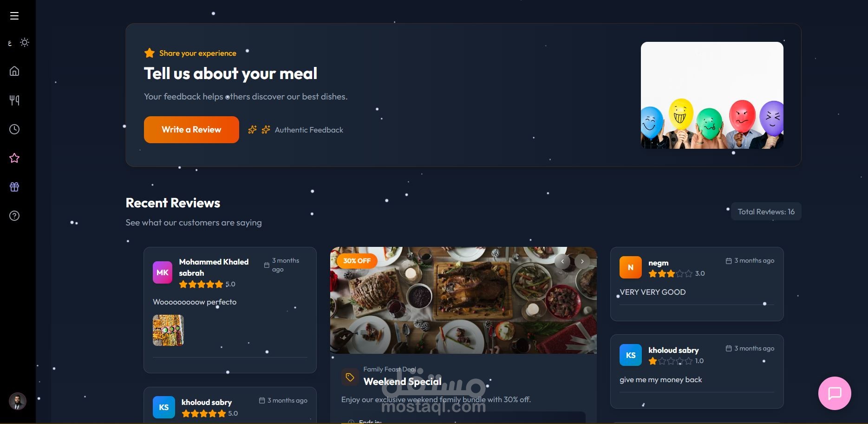
Task: Open the pink chat bubble button
Action: pyautogui.click(x=835, y=393)
